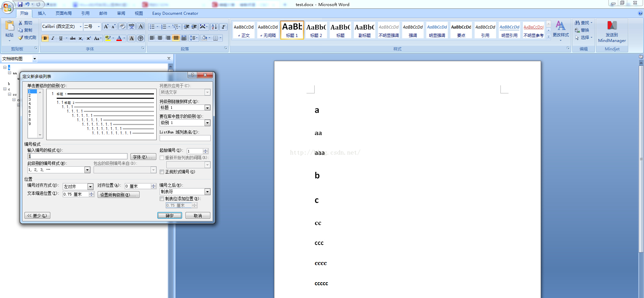Open the 此级别的编号样式 dropdown
644x298 pixels.
(x=87, y=170)
